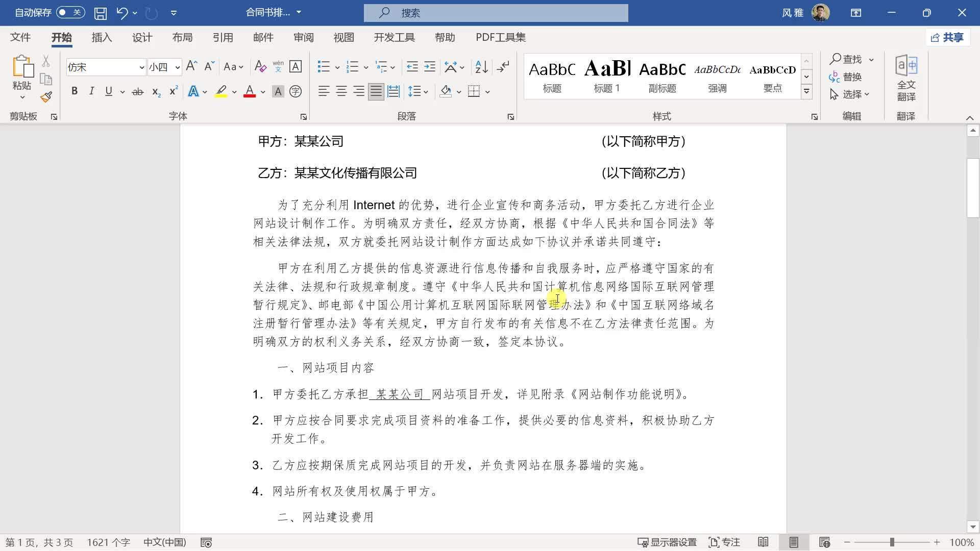
Task: Select the Phonetic Guide icon
Action: 278,66
